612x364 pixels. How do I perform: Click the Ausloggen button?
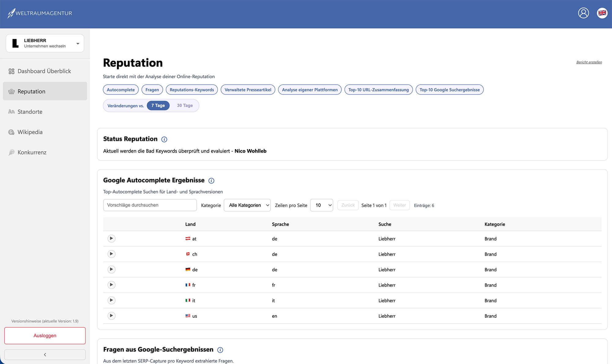coord(45,336)
